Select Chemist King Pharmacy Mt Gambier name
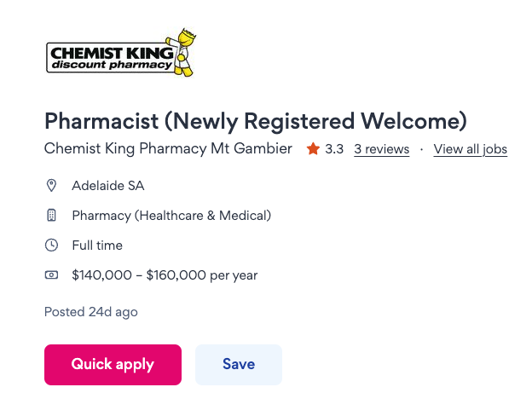 tap(168, 149)
